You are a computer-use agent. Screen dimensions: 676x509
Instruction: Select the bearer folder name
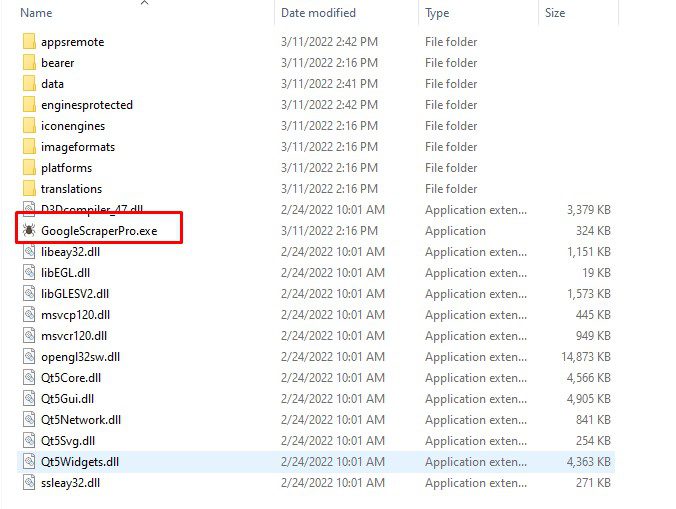pyautogui.click(x=57, y=63)
